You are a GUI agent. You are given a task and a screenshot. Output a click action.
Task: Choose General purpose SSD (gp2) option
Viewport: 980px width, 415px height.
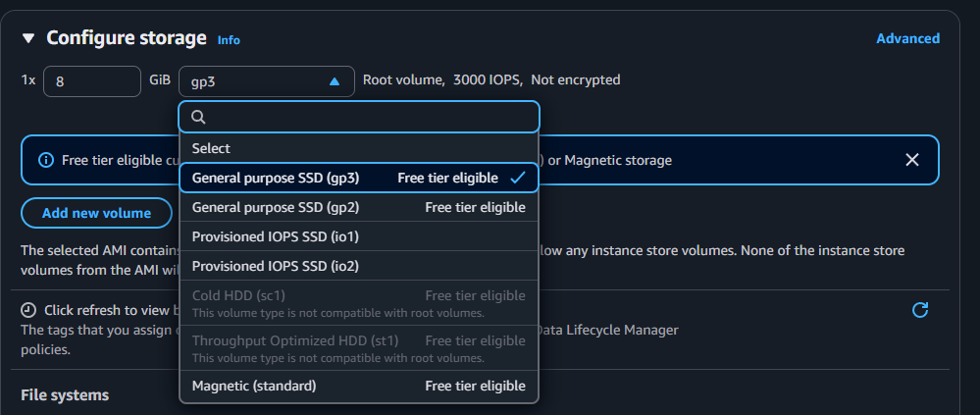[359, 207]
